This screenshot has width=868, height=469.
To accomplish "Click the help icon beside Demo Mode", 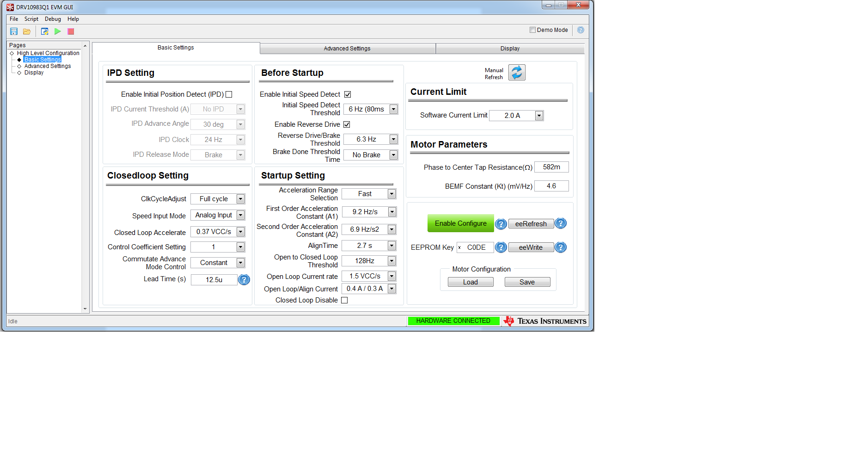I will tap(581, 30).
